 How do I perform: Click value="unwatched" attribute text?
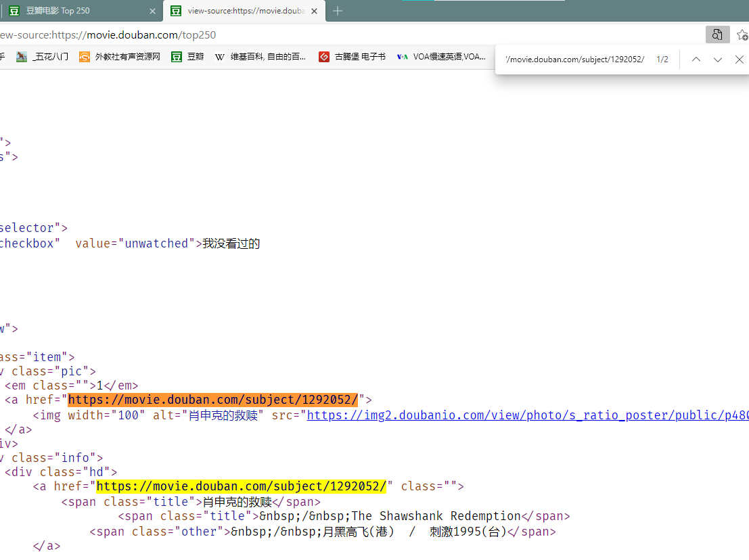coord(135,243)
